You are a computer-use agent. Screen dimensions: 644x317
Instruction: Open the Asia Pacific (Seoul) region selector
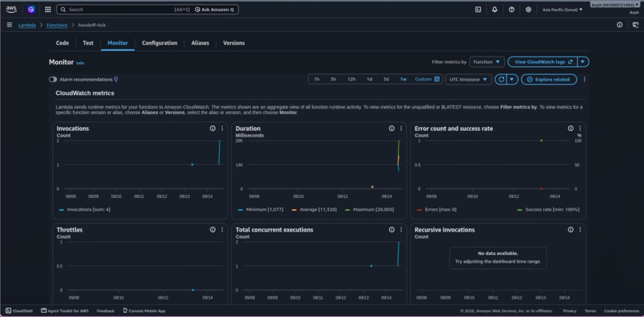click(x=563, y=10)
